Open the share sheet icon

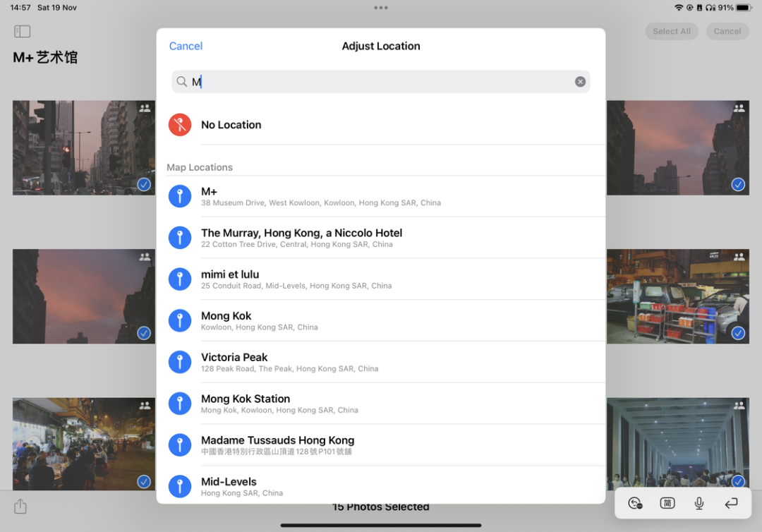pyautogui.click(x=20, y=507)
